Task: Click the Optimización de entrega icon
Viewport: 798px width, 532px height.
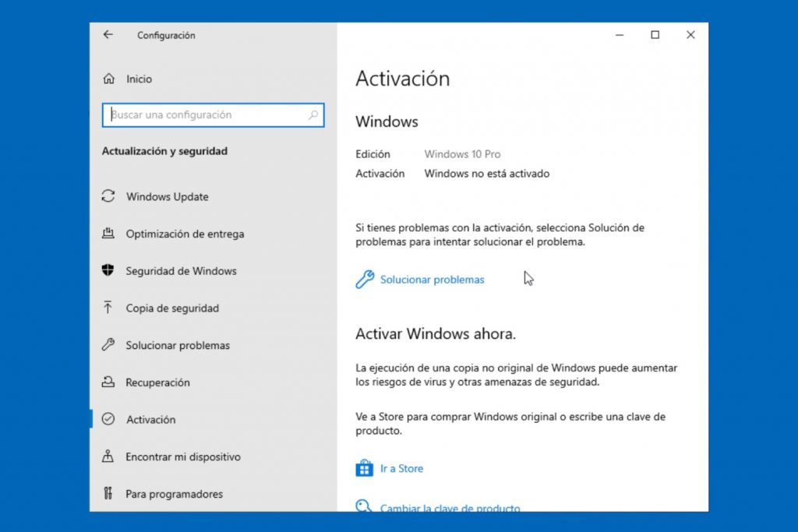Action: tap(108, 234)
